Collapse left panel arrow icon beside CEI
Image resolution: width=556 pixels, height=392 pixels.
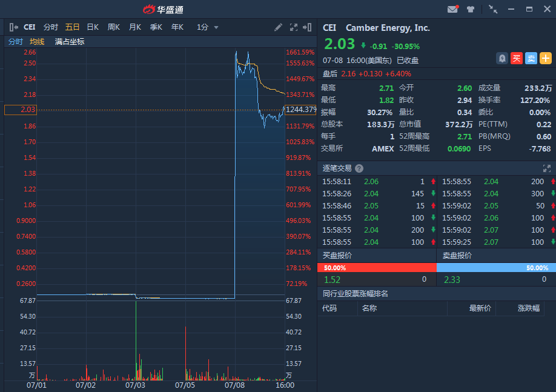pos(13,27)
